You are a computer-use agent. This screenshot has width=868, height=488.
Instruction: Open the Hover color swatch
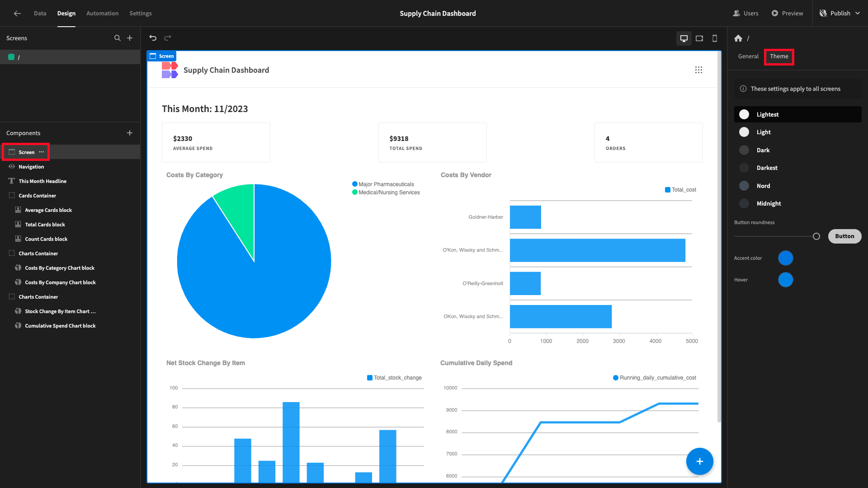point(785,280)
